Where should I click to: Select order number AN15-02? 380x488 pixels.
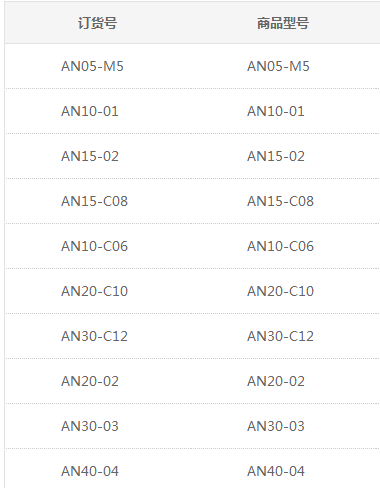pyautogui.click(x=90, y=156)
